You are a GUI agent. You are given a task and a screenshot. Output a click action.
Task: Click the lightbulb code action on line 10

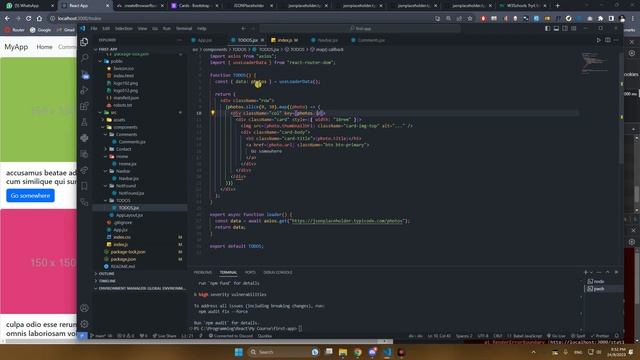click(x=213, y=113)
